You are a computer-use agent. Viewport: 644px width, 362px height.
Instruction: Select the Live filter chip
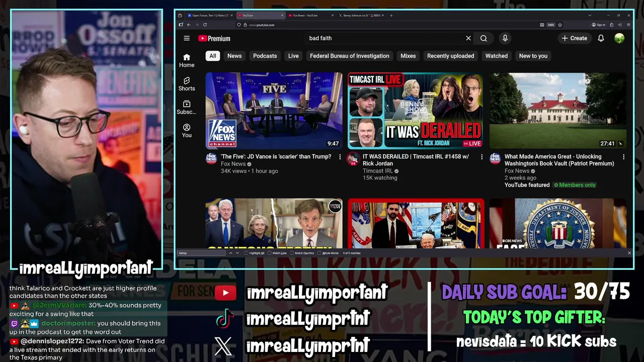(x=293, y=56)
